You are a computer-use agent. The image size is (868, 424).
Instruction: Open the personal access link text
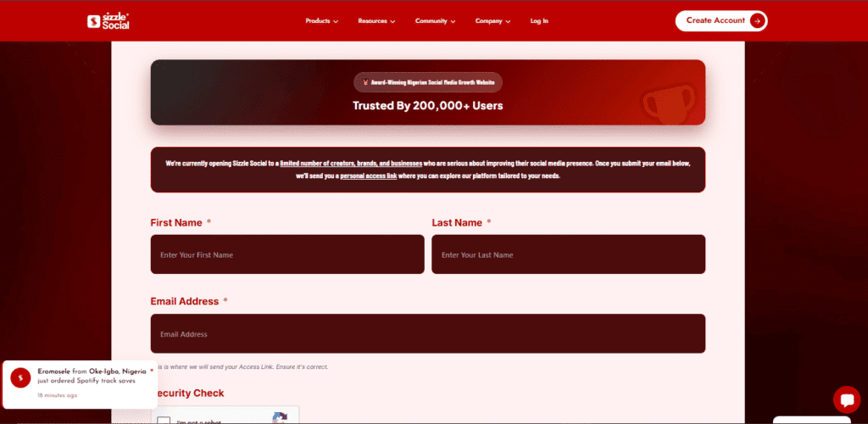(369, 176)
